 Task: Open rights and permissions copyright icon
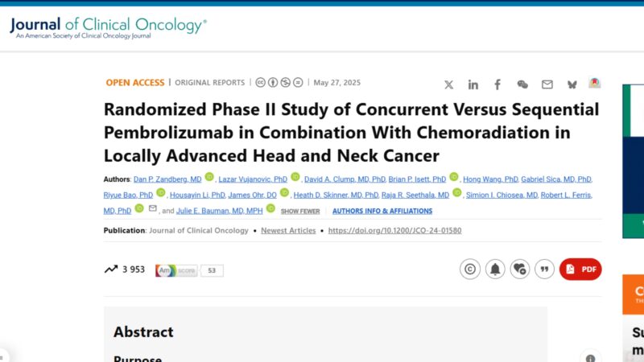[x=470, y=269]
